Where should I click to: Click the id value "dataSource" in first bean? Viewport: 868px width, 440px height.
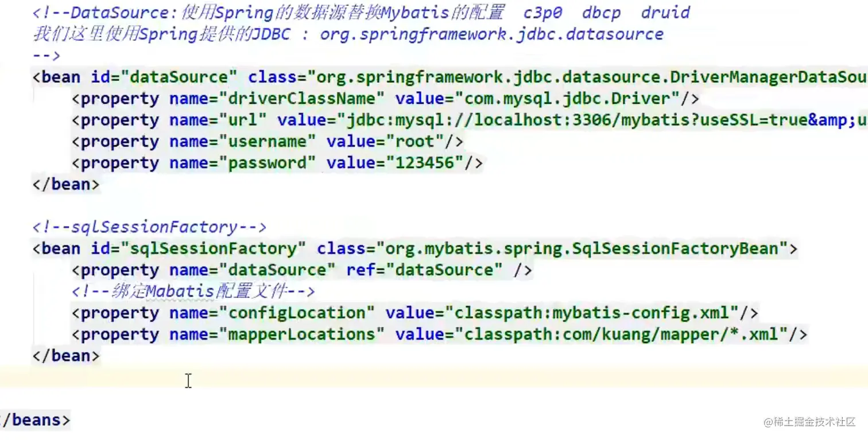click(x=180, y=77)
